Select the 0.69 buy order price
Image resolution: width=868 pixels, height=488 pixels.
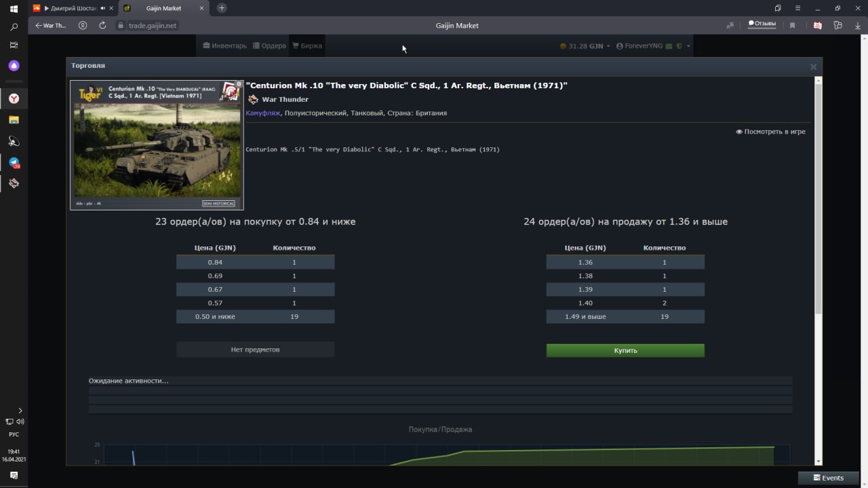pos(215,276)
